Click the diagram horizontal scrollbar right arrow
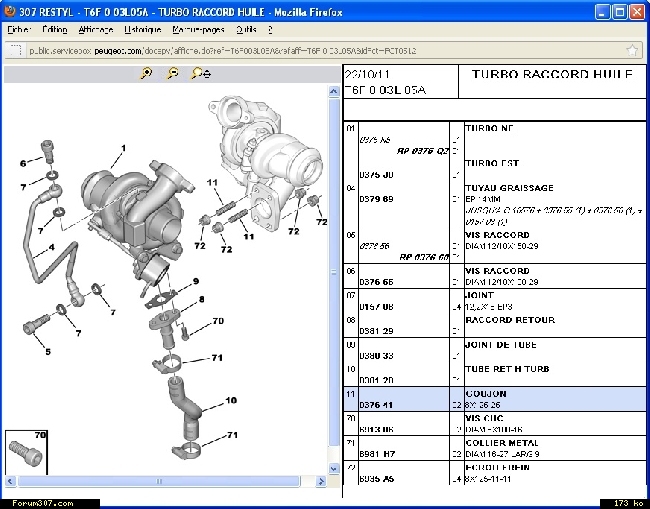Screen dimensions: 650x509 coord(320,481)
